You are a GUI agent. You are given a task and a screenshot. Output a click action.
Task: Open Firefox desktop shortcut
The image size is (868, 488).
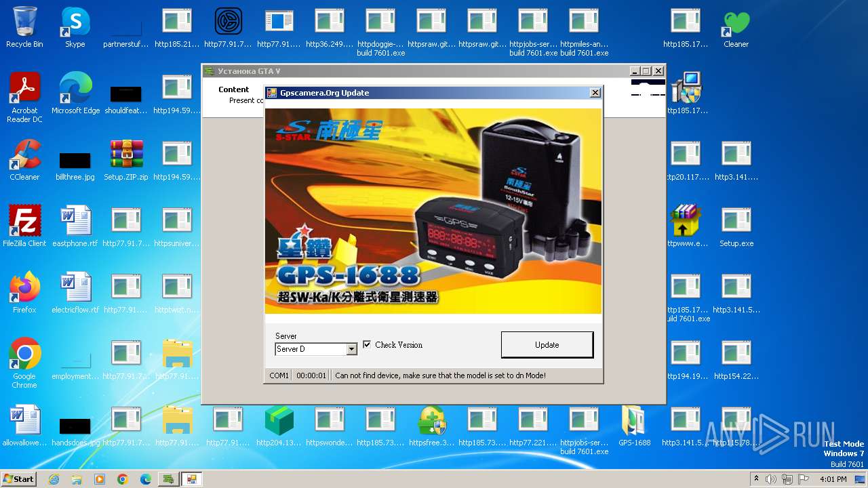pos(24,293)
